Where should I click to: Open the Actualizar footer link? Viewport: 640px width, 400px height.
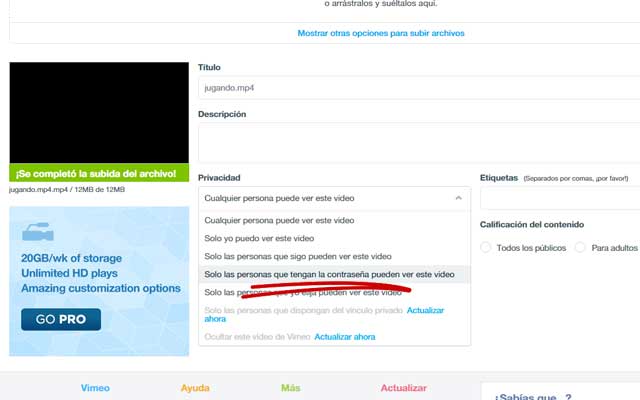coord(404,388)
